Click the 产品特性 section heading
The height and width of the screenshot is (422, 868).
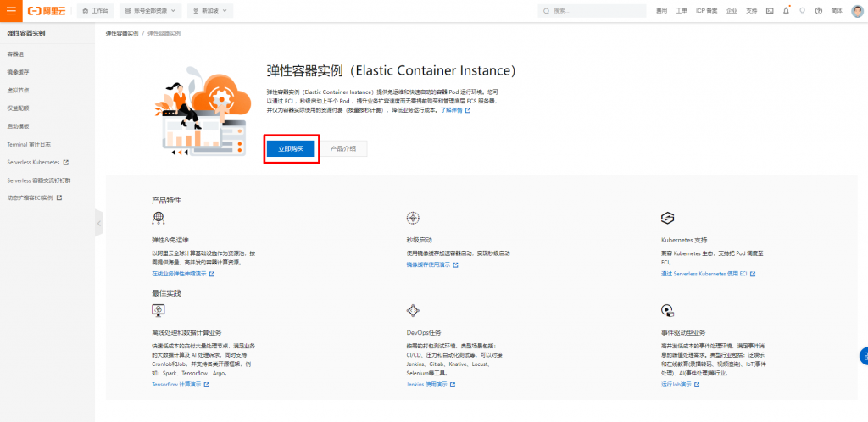[x=166, y=200]
